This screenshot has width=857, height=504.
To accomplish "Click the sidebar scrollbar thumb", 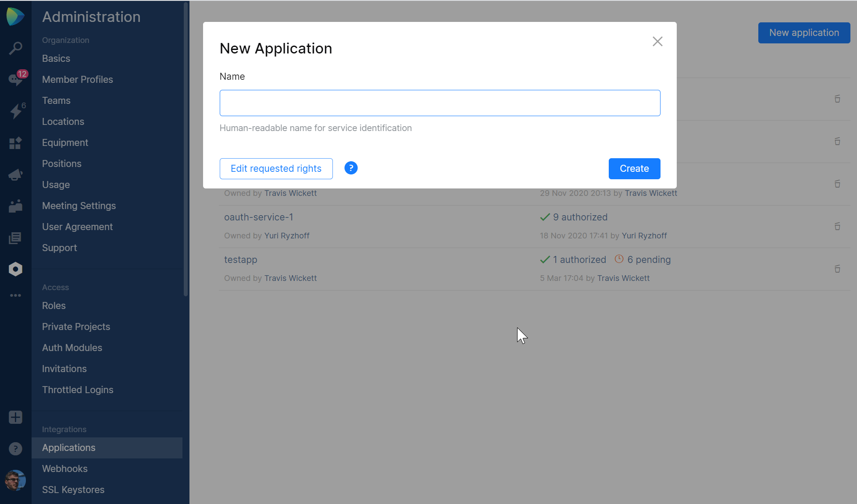I will click(x=186, y=149).
